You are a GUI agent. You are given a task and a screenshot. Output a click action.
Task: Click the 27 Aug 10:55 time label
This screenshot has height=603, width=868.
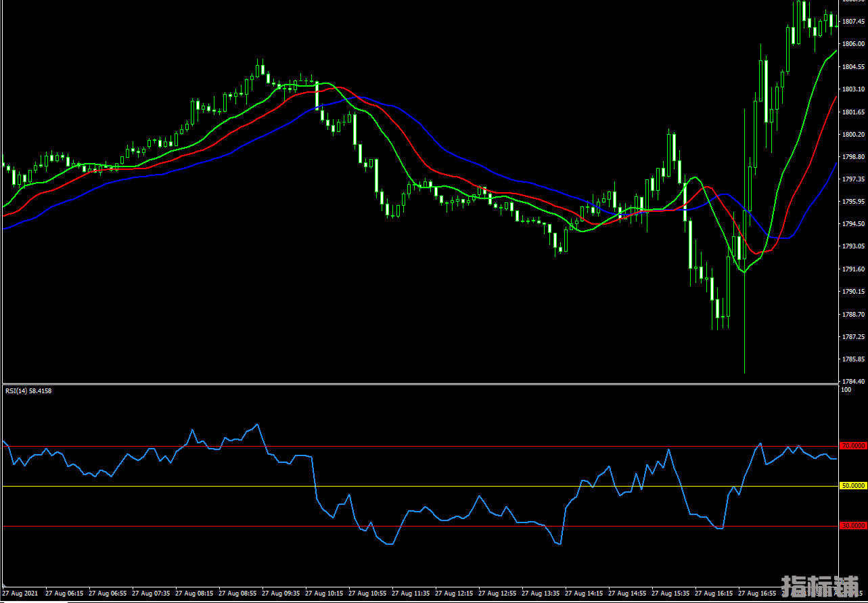(367, 594)
